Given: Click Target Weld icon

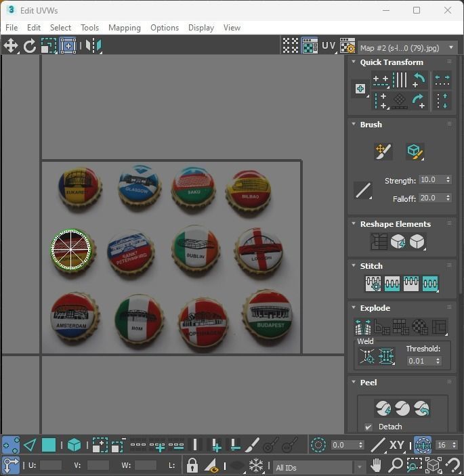Looking at the screenshot, I should click(367, 355).
